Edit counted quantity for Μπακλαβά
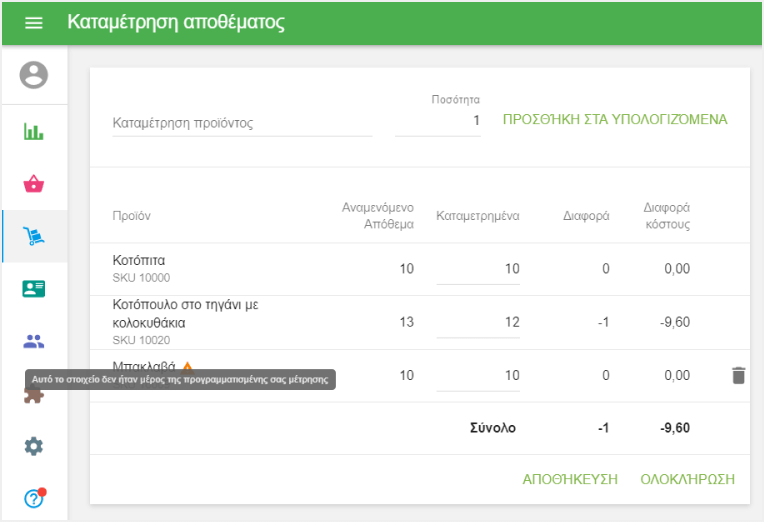Screen dimensions: 764x522 (x=478, y=376)
